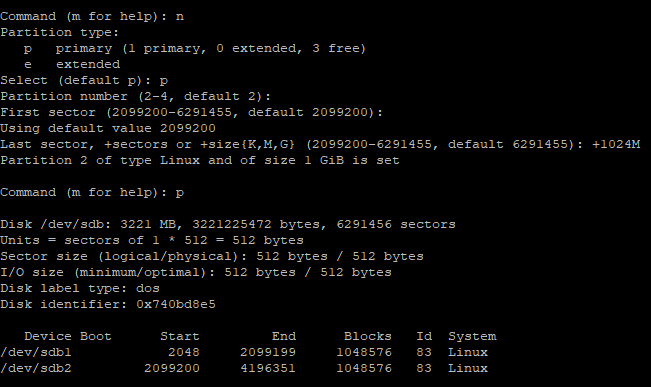The image size is (651, 387).
Task: Click 'Linux' in the /dev/sdb1 row
Action: tap(468, 353)
